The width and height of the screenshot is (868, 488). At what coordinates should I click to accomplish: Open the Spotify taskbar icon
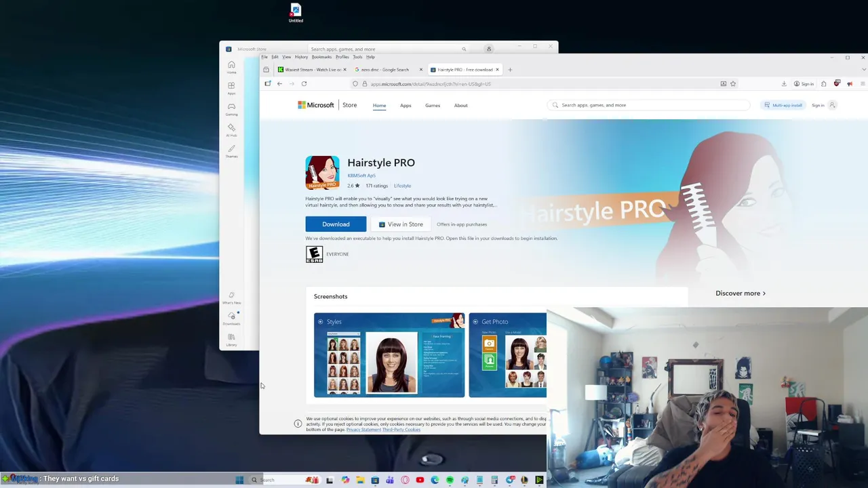[450, 480]
